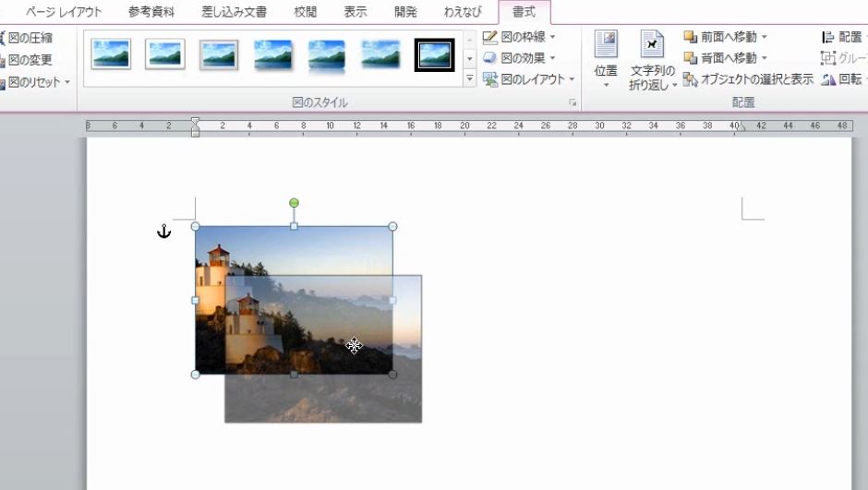
Task: Apply the third picture style thumbnail
Action: [x=219, y=54]
